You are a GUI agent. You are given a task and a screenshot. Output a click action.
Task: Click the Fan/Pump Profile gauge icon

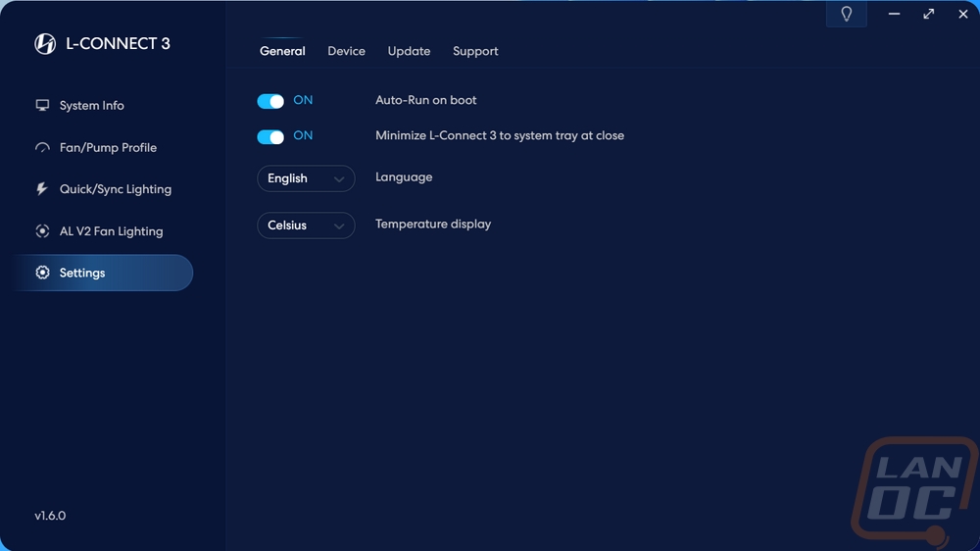42,148
